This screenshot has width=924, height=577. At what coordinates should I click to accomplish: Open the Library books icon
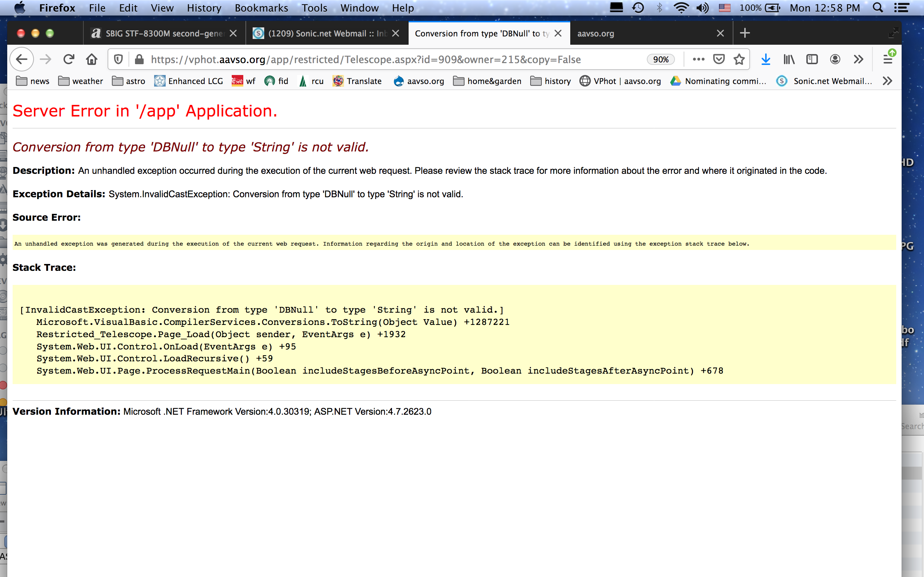pos(789,60)
